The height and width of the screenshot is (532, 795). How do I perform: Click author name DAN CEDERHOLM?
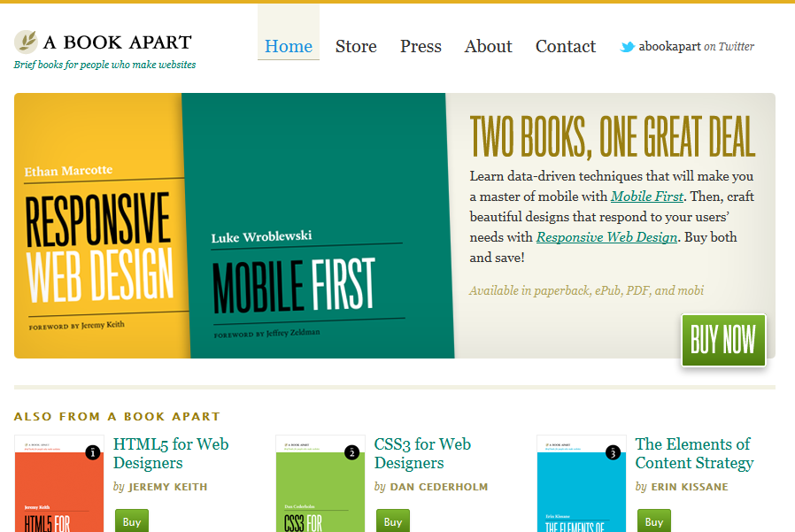pos(439,487)
